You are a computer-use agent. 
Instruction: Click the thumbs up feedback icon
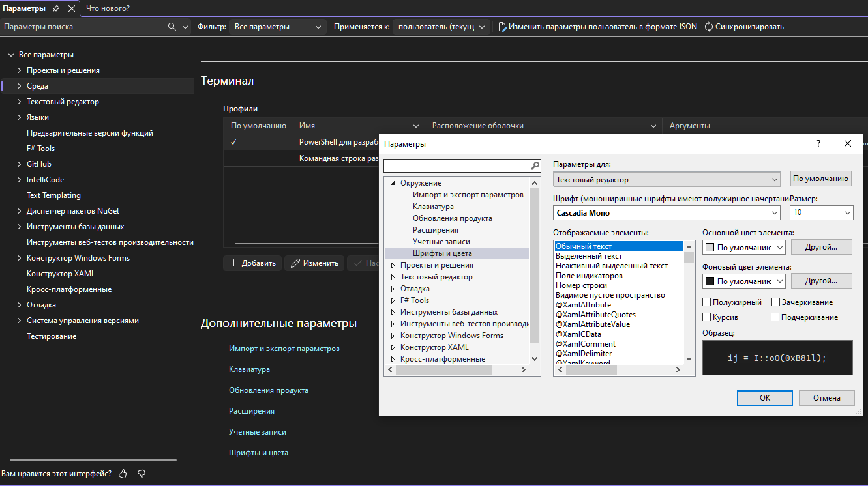123,474
